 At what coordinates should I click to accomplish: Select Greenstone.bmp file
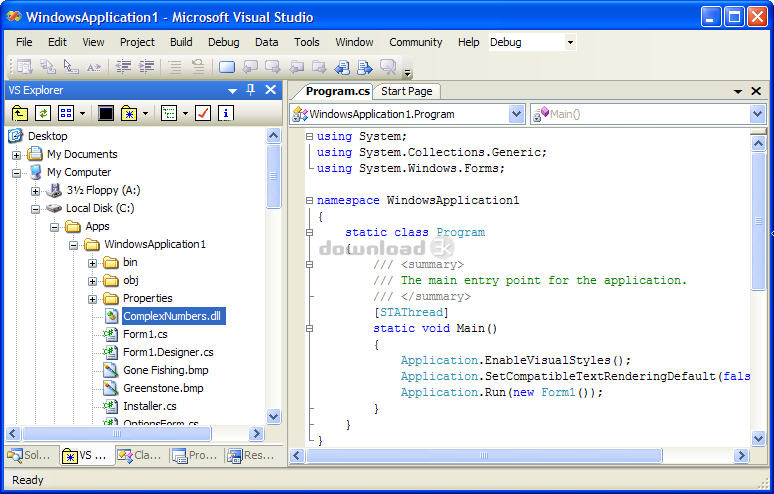[163, 388]
